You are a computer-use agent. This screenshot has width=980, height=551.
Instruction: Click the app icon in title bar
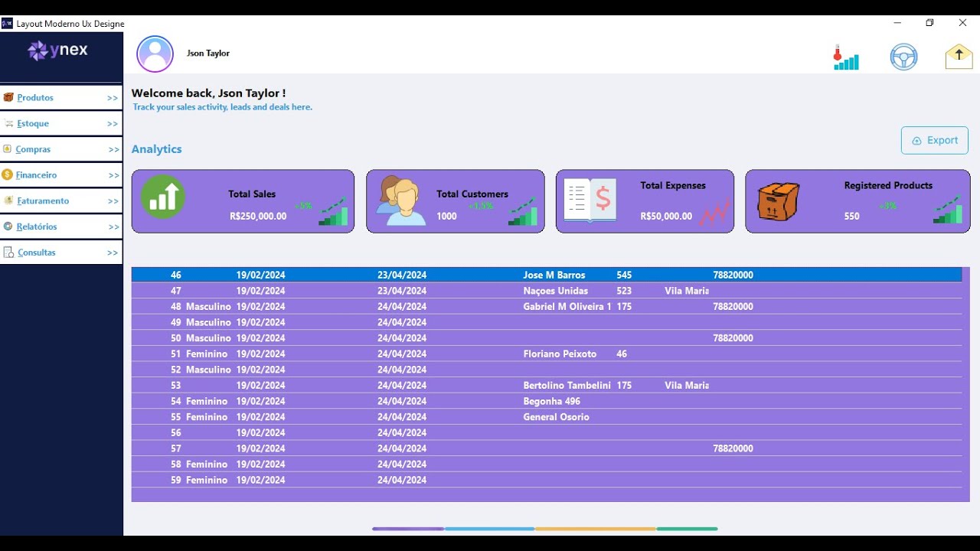coord(7,24)
